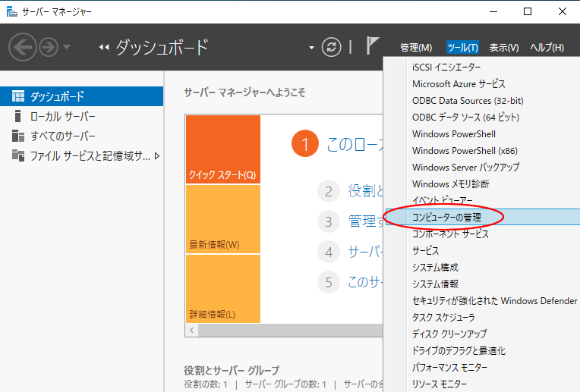Click the dashboard grid icon in sidebar
The image size is (580, 392).
point(18,96)
